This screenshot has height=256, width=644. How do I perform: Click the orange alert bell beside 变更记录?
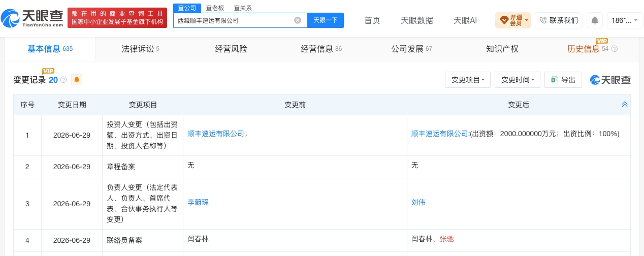77,80
